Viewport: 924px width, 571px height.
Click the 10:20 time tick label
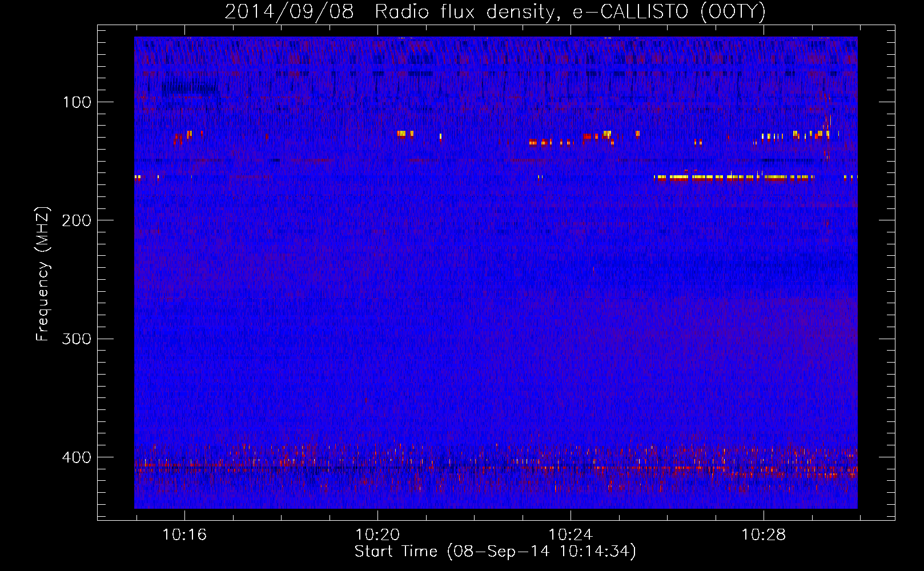[x=377, y=535]
